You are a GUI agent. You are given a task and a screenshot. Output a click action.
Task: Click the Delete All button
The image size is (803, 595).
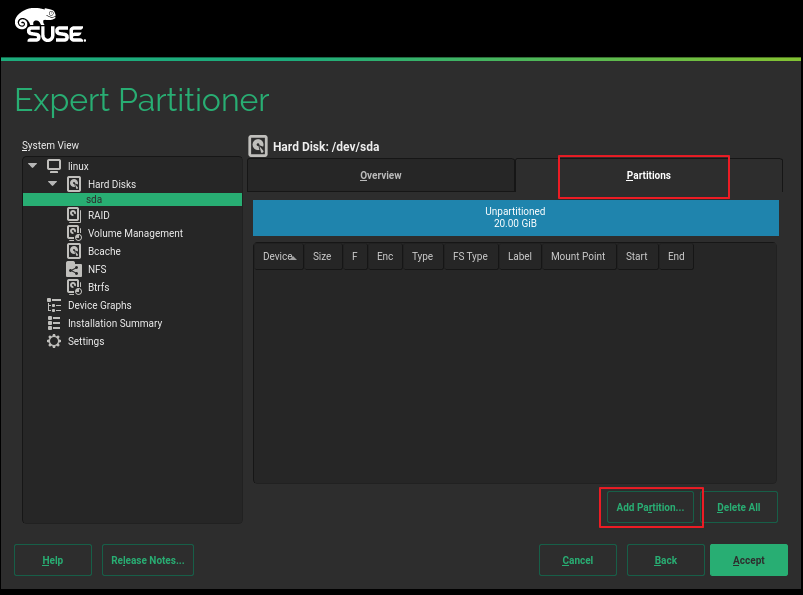coord(738,507)
